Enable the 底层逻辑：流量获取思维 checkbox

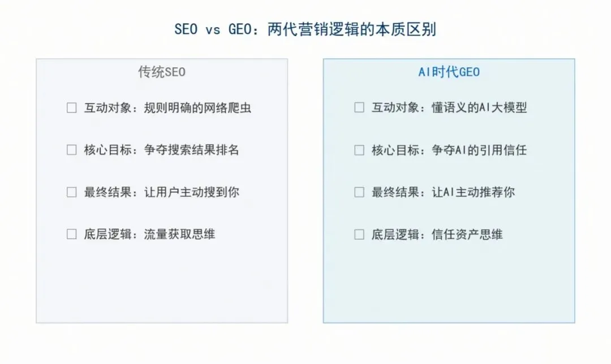(x=71, y=234)
